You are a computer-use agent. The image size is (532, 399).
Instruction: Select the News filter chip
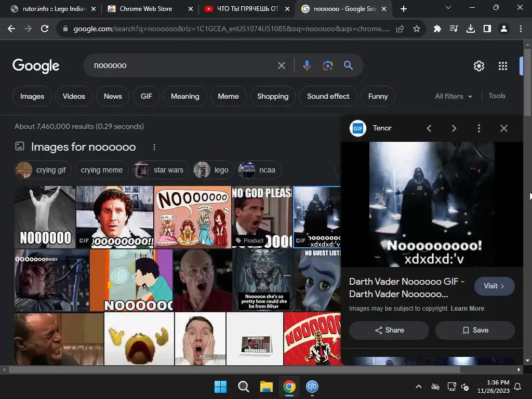point(113,96)
